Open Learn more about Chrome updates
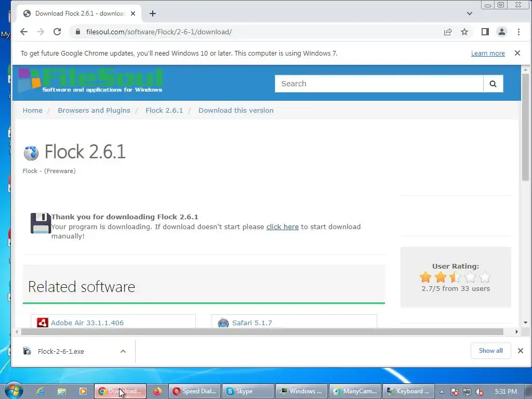 488,54
